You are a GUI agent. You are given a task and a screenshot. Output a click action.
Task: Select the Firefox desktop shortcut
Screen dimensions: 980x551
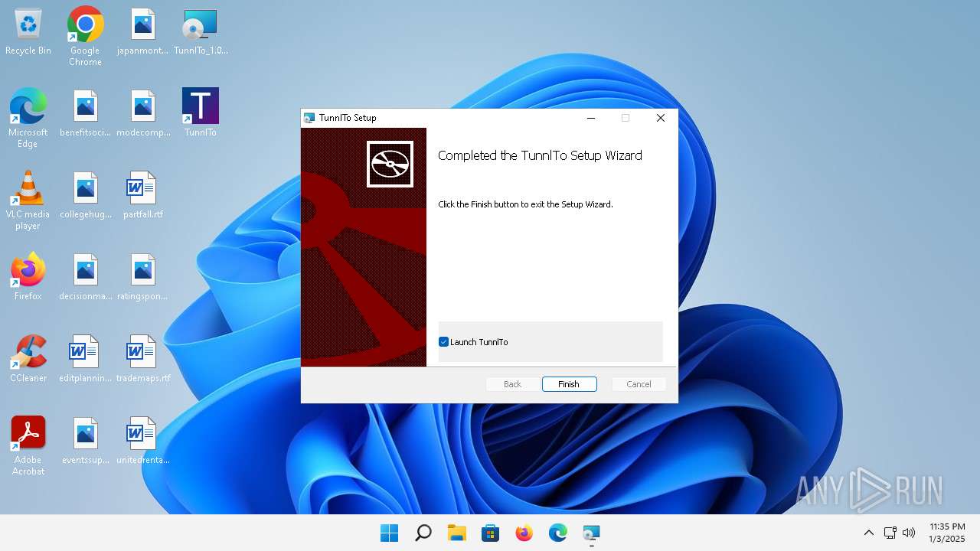(x=28, y=277)
